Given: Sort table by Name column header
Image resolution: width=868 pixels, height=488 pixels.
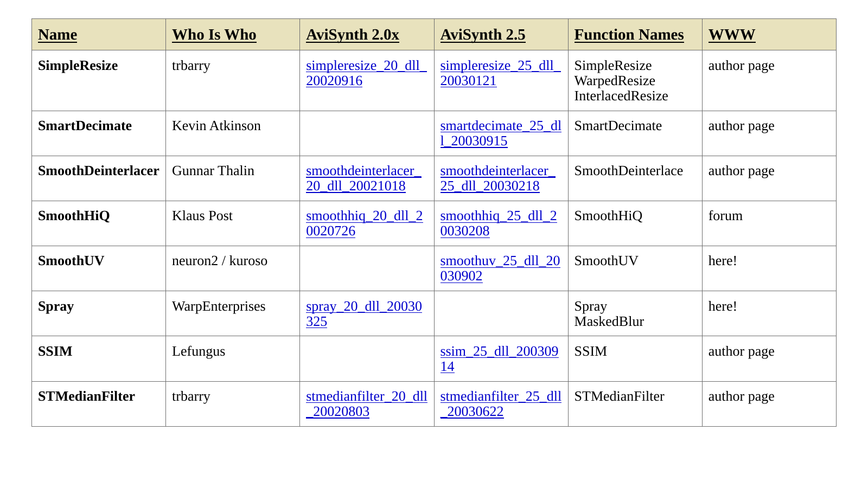Looking at the screenshot, I should coord(58,35).
